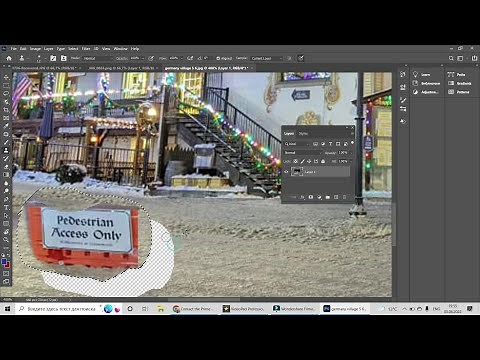Toggle filter for type layers
480x360 pixels.
click(330, 144)
